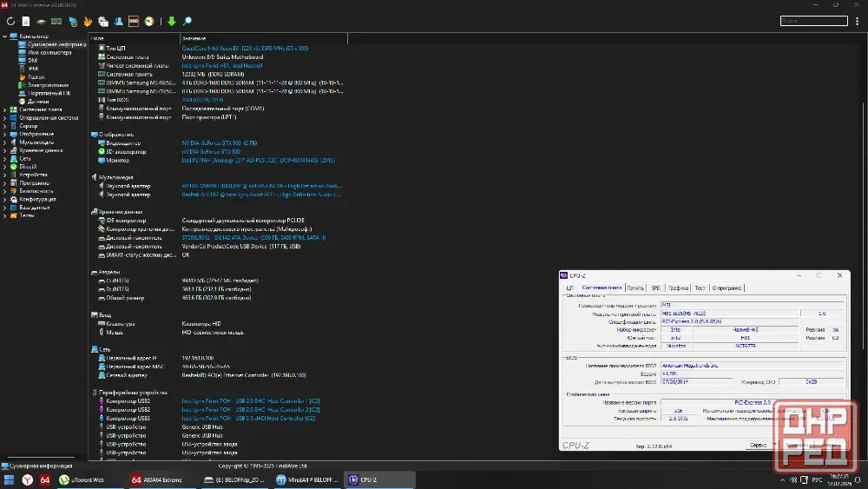This screenshot has height=489, width=868.
Task: Switch to the ЦП tab in CPU-Z
Action: (x=569, y=288)
